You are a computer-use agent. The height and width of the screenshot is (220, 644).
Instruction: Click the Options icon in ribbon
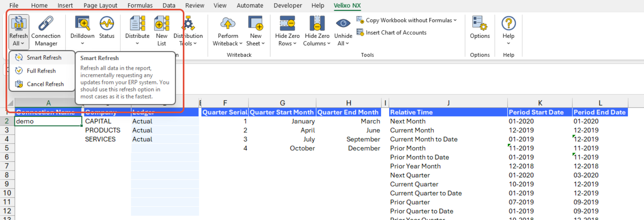pyautogui.click(x=480, y=24)
